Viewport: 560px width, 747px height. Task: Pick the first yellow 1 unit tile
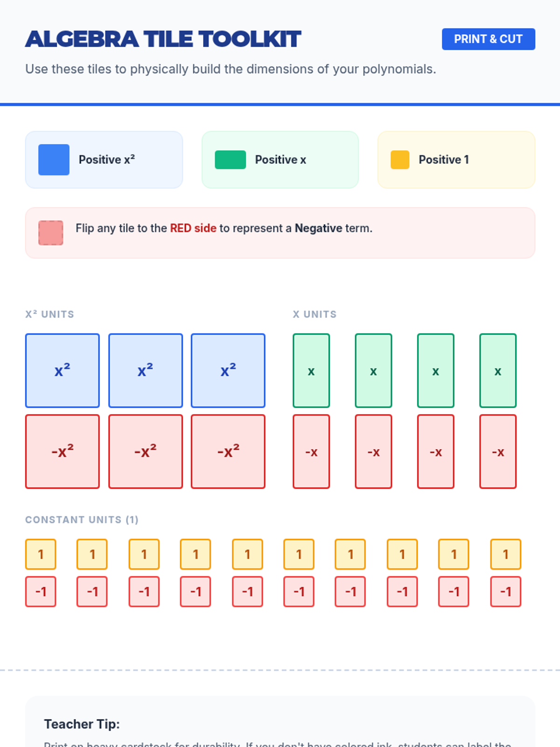(41, 554)
